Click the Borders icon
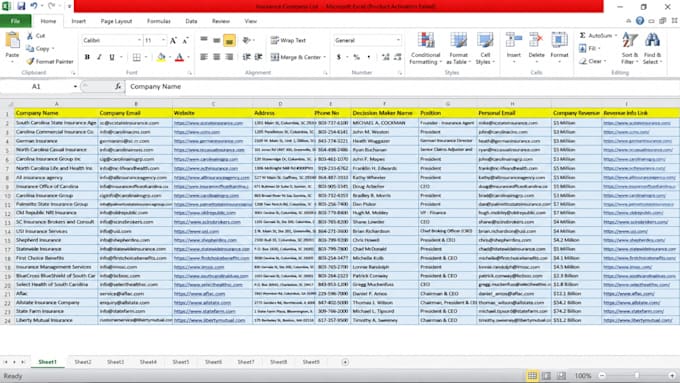Image resolution: width=680 pixels, height=383 pixels. click(x=137, y=57)
